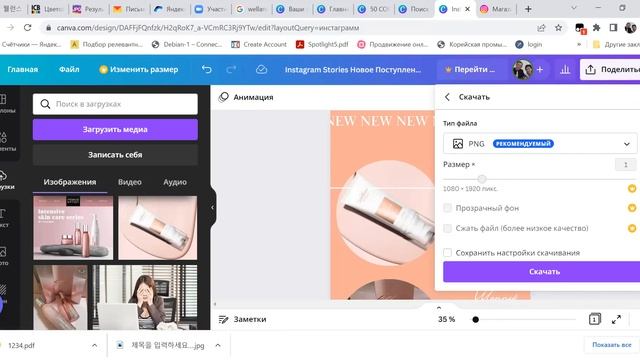The image size is (640, 360).
Task: Click the Перейти upgrade button
Action: 470,69
